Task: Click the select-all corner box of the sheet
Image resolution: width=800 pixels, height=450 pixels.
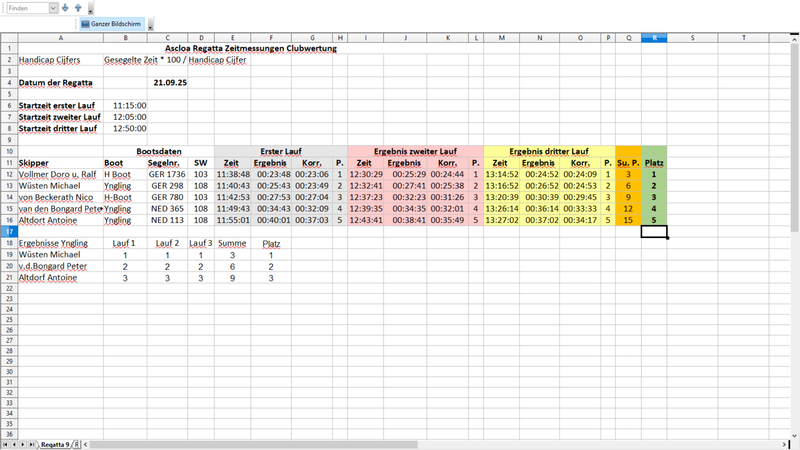Action: (x=8, y=37)
